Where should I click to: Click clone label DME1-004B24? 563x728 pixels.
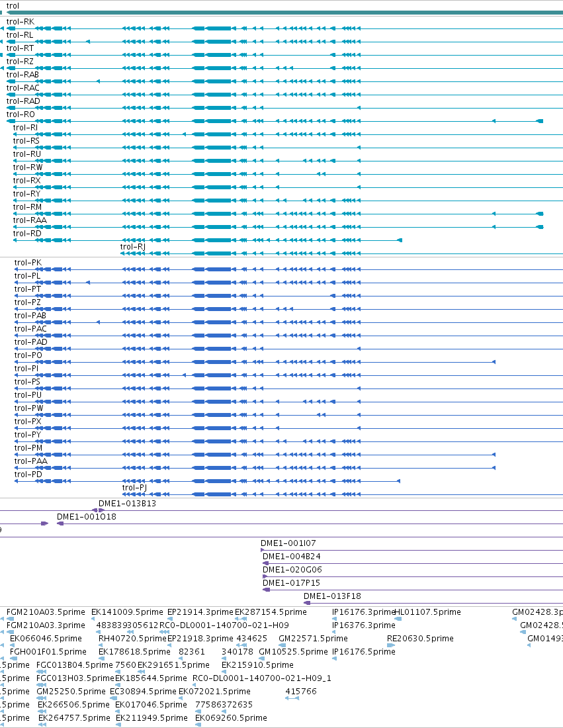292,557
